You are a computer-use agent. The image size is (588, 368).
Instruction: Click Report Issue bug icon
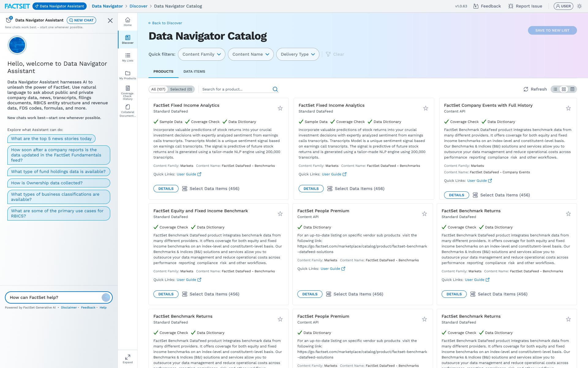(x=511, y=6)
